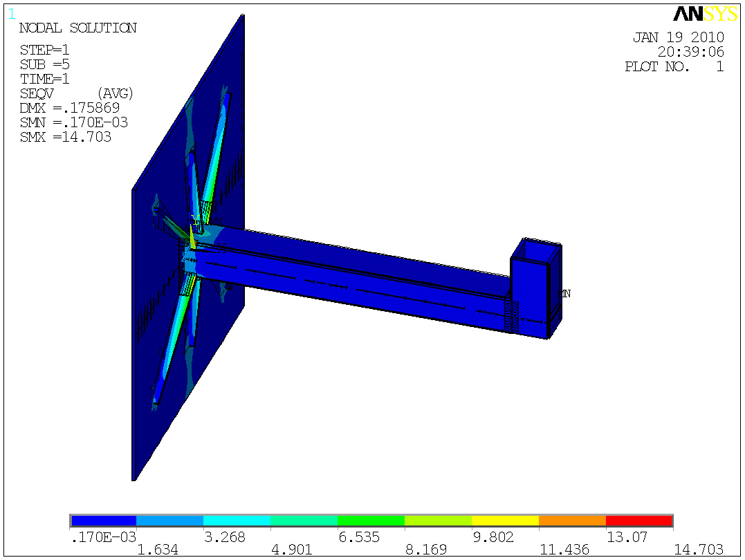This screenshot has height=560, width=745.
Task: Click the 'SEQV' result label
Action: click(x=37, y=93)
